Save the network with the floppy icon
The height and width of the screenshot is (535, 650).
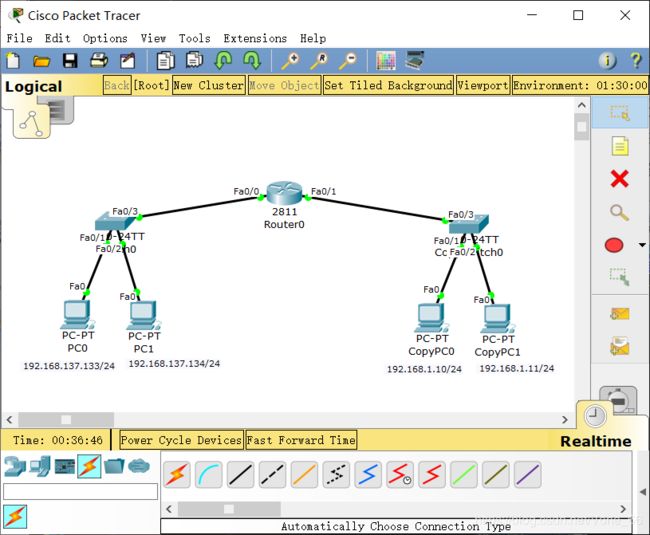[x=70, y=61]
